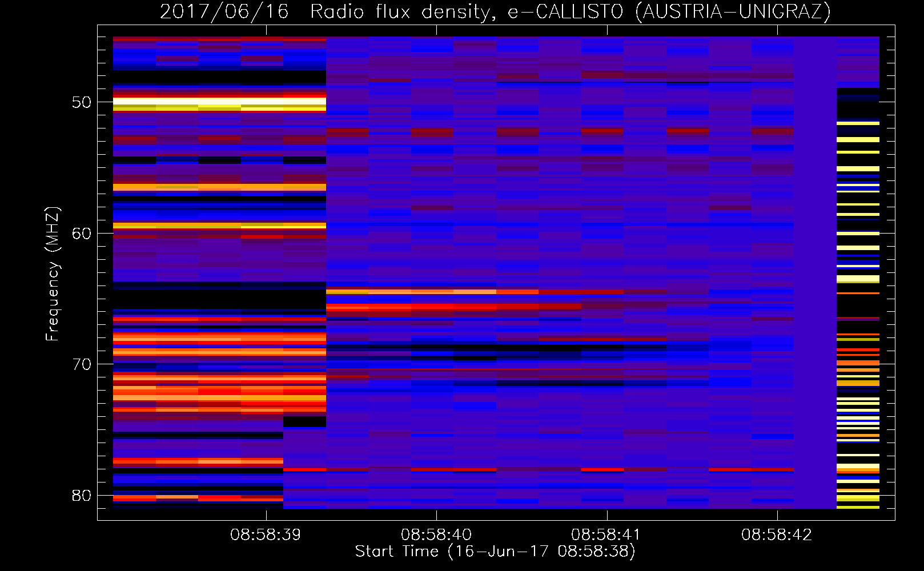This screenshot has height=571, width=924.
Task: Click the '60' frequency tick label
Action: click(82, 234)
